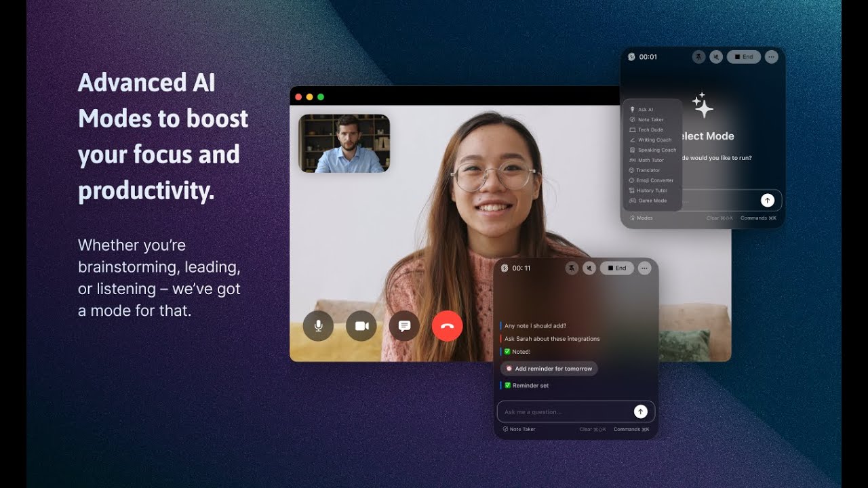Image resolution: width=868 pixels, height=488 pixels.
Task: Click the Any note I should add? message
Action: point(536,326)
